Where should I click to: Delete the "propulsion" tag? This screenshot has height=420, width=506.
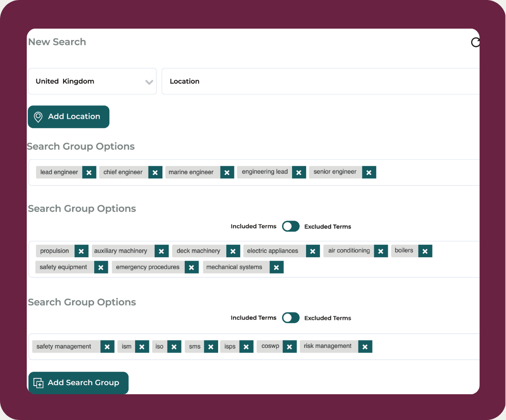coord(81,251)
